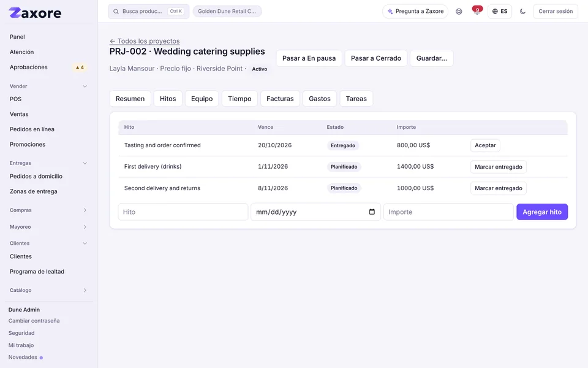588x368 pixels.
Task: Collapse the Entregas sidebar section
Action: [x=48, y=163]
